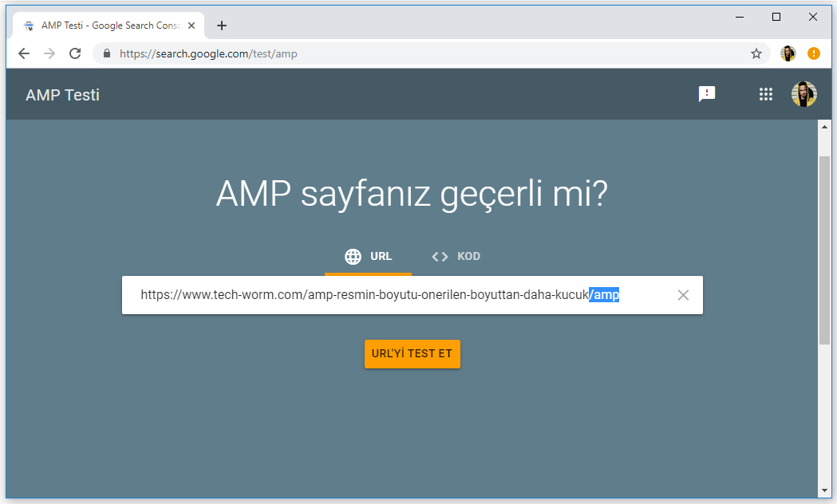Viewport: 837px width, 504px height.
Task: Switch to the KOD tab
Action: (456, 257)
